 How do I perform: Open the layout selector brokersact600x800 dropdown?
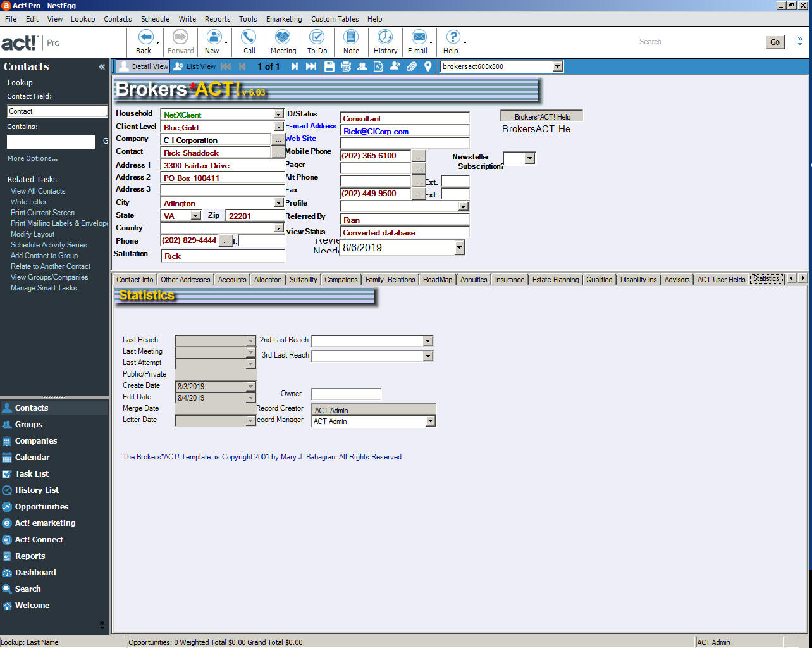[557, 66]
